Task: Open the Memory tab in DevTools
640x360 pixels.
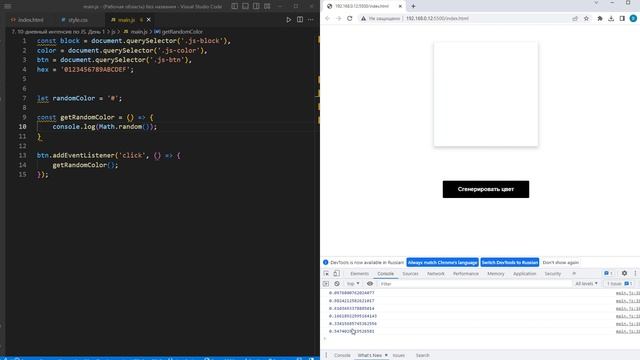Action: tap(496, 273)
